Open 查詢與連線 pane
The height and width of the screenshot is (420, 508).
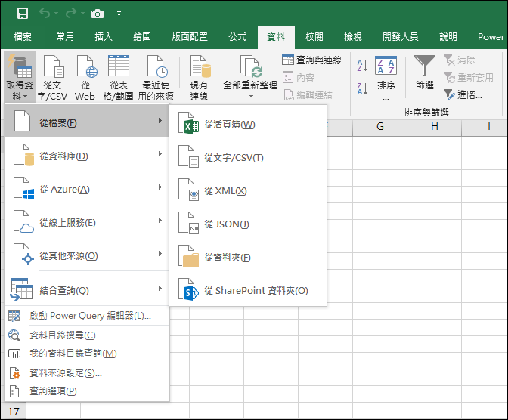click(x=311, y=60)
